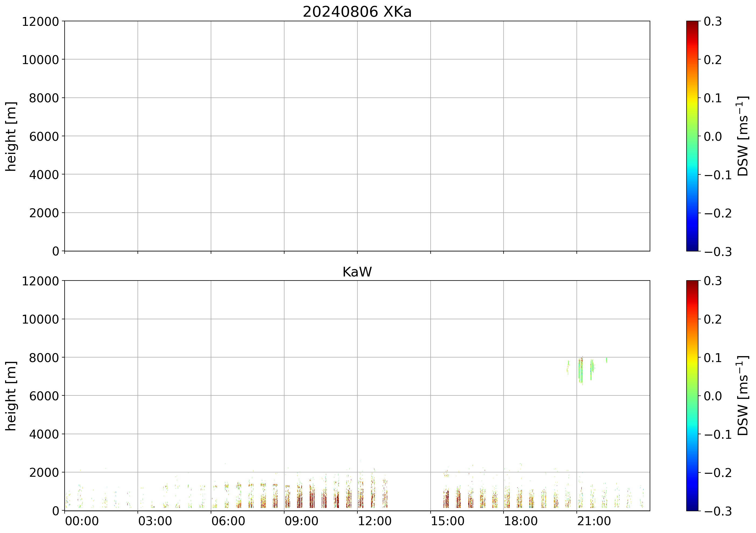This screenshot has width=756, height=533.
Task: Click the '−0.2' tick on the bottom colorbar
Action: pyautogui.click(x=718, y=472)
